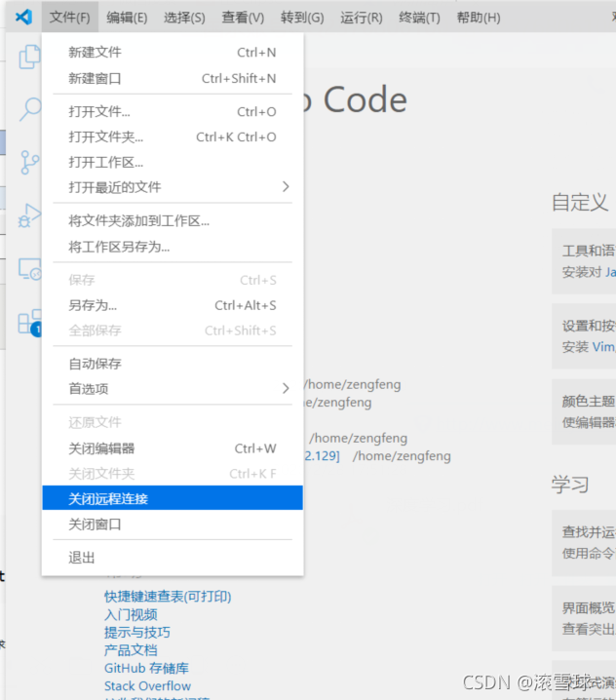The image size is (616, 700).
Task: Open the 入门视频 link
Action: [x=131, y=615]
